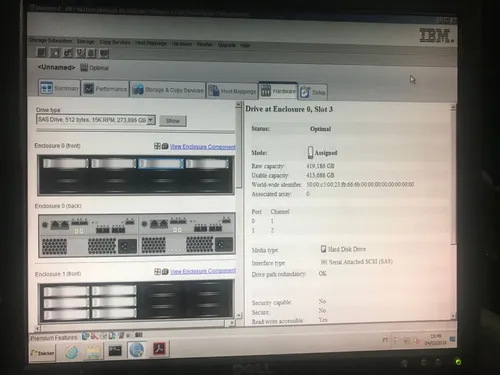Switch to the Performance tab
Screen dimensions: 500x375
pyautogui.click(x=105, y=89)
